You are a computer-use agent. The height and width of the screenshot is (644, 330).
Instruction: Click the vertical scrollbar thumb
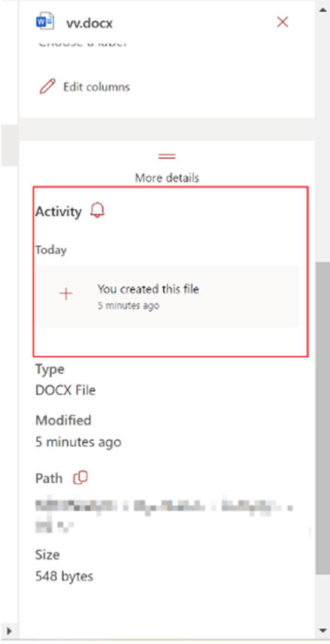tap(322, 418)
